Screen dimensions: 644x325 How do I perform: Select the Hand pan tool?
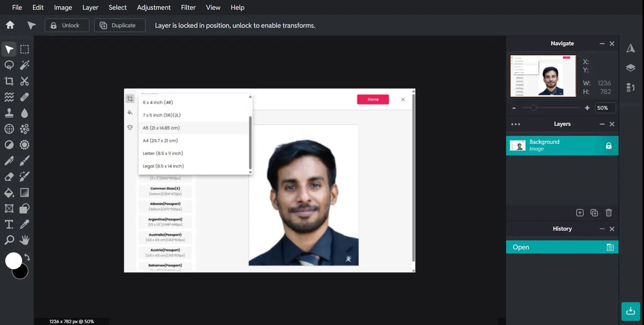(25, 240)
